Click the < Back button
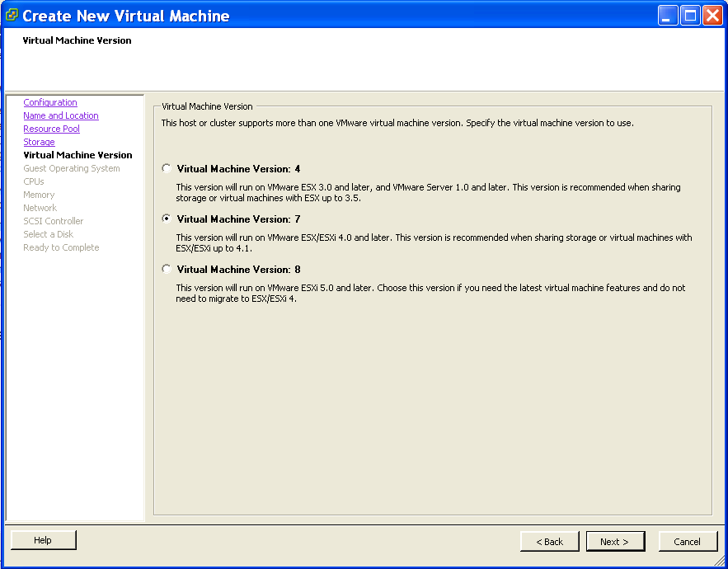728x569 pixels. pos(550,542)
